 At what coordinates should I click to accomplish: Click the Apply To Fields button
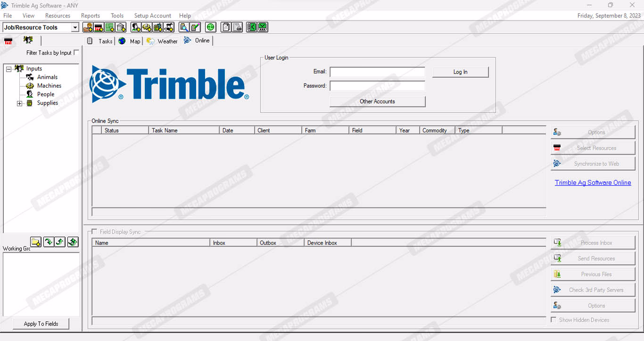pos(41,324)
